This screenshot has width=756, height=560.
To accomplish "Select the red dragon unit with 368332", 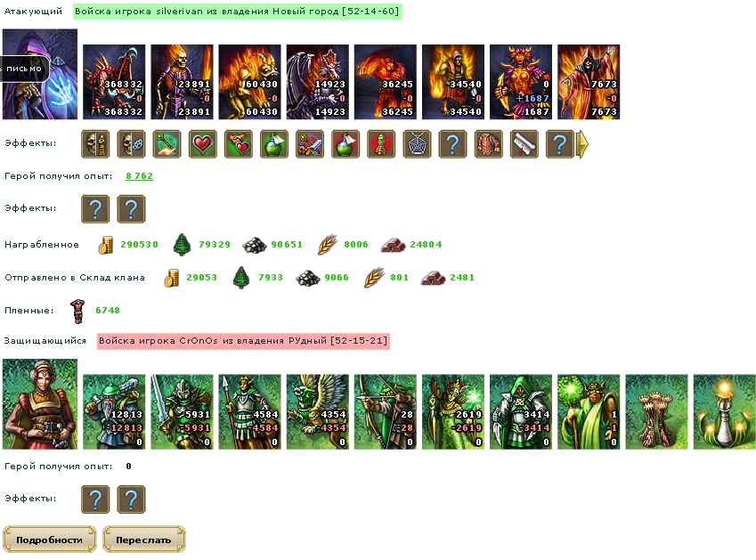I will pos(114,82).
